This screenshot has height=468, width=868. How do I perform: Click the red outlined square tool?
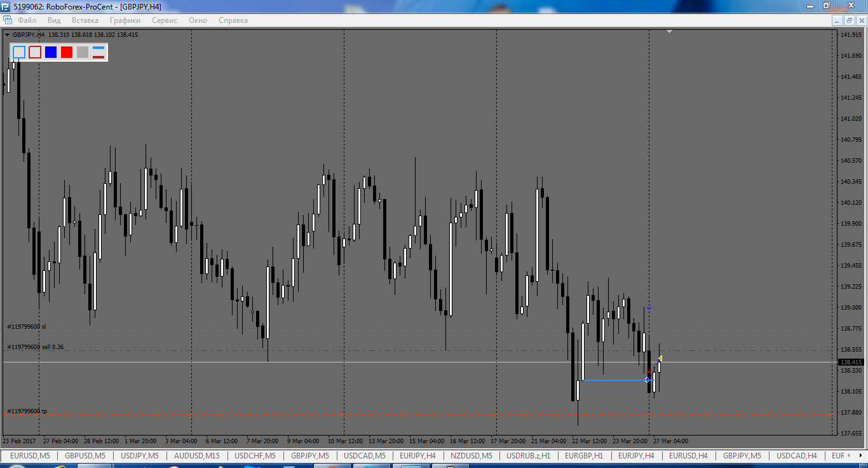(x=35, y=52)
